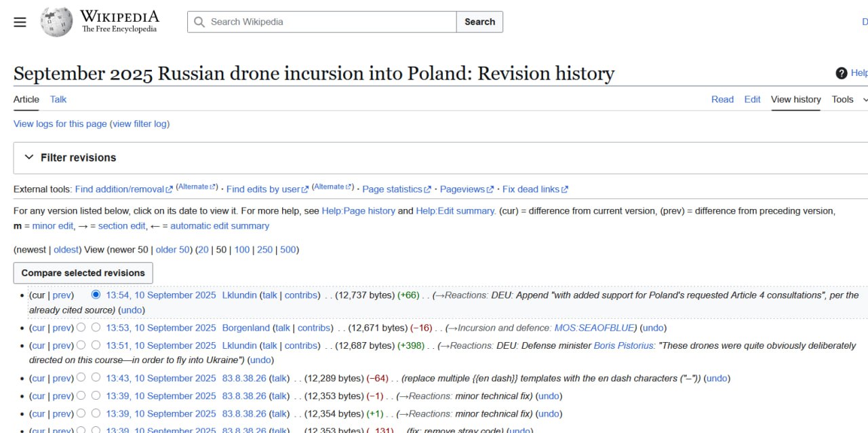This screenshot has width=868, height=433.
Task: Show 250 revisions per page
Action: pyautogui.click(x=264, y=249)
